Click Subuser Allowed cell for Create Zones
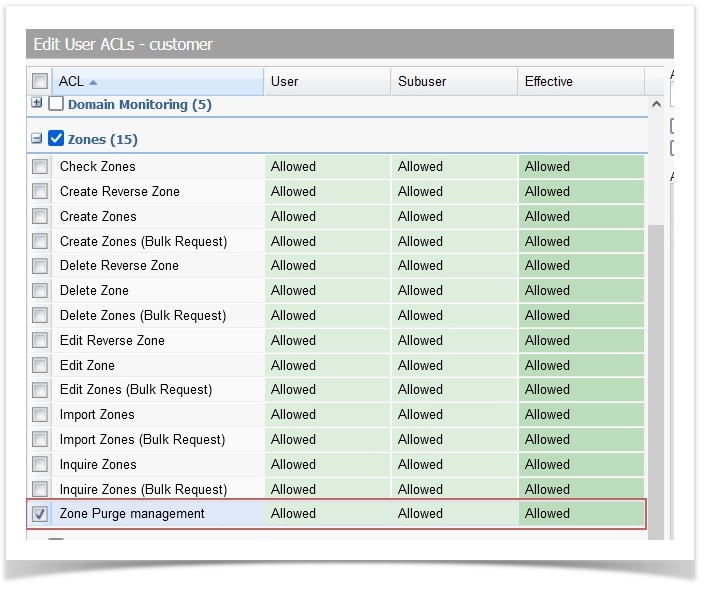 [454, 216]
